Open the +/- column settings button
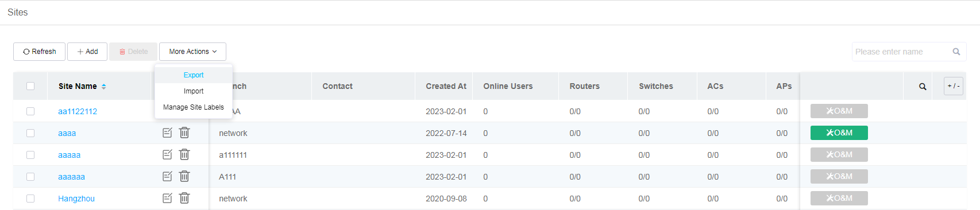Screen dimensions: 980x210 click(954, 86)
